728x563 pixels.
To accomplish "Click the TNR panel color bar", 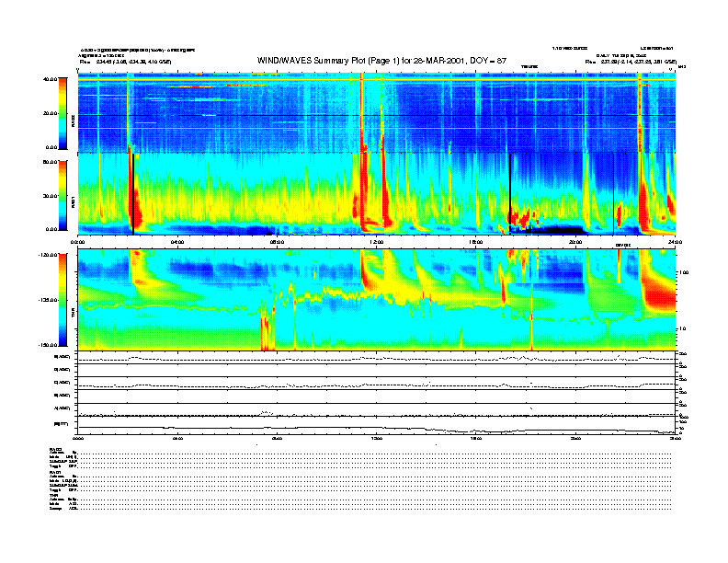I will coord(63,300).
